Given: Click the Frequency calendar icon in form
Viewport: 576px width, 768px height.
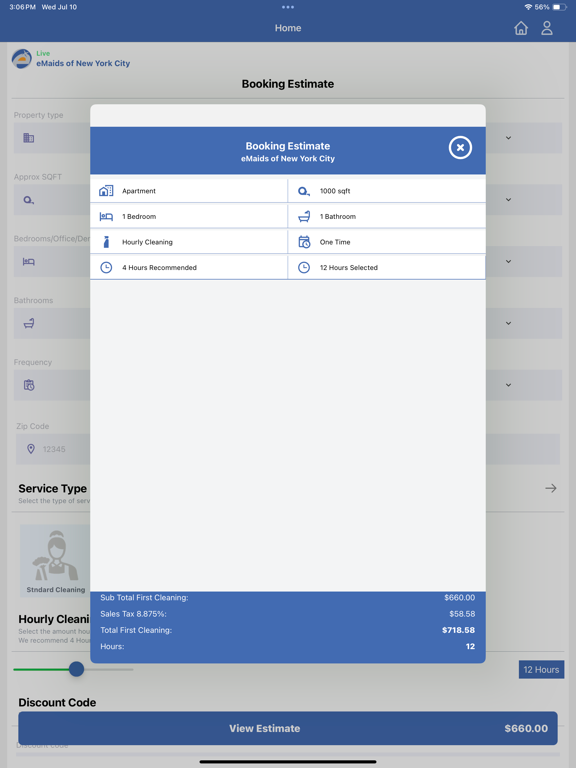Looking at the screenshot, I should tap(29, 385).
